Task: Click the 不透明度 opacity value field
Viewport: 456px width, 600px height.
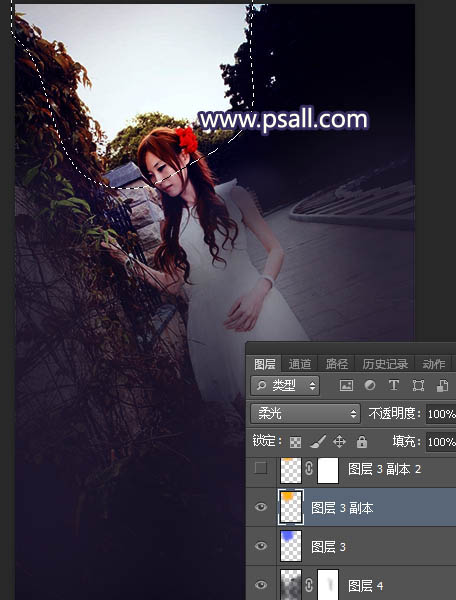Action: pos(441,414)
